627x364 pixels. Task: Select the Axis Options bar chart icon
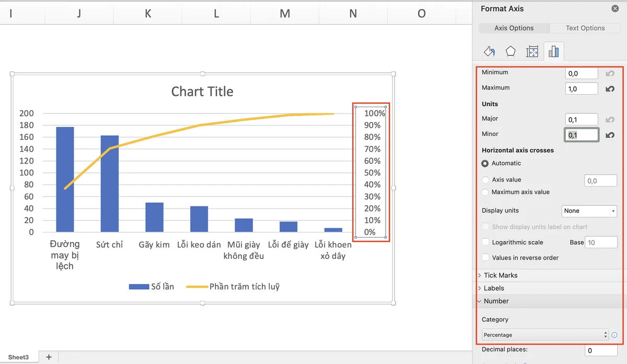click(x=554, y=51)
